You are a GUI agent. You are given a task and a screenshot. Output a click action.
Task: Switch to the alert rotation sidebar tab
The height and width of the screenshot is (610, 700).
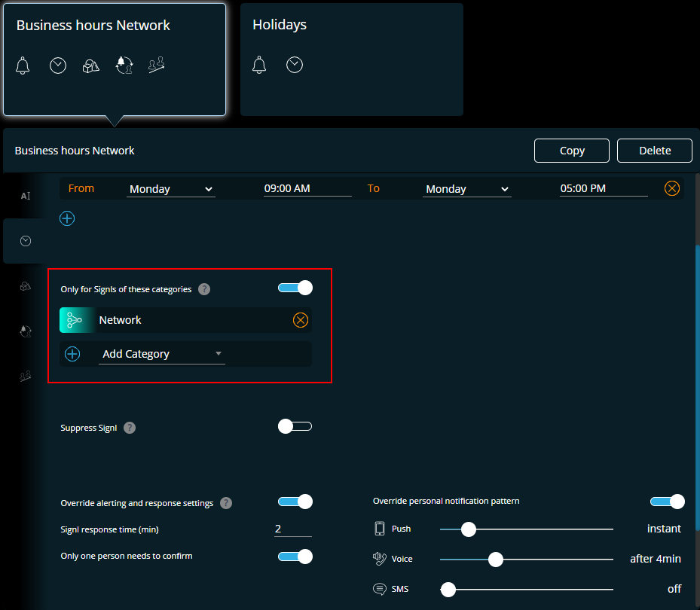[x=26, y=331]
